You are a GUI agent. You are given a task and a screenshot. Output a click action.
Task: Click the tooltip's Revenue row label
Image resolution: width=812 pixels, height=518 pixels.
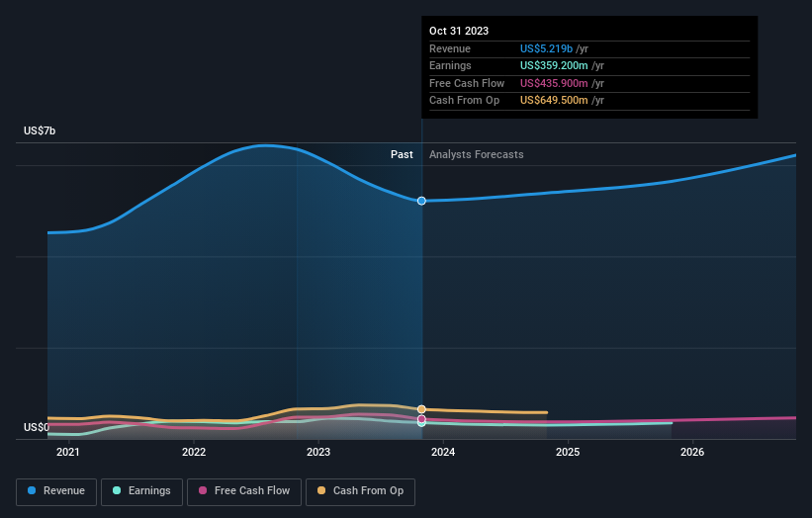449,48
